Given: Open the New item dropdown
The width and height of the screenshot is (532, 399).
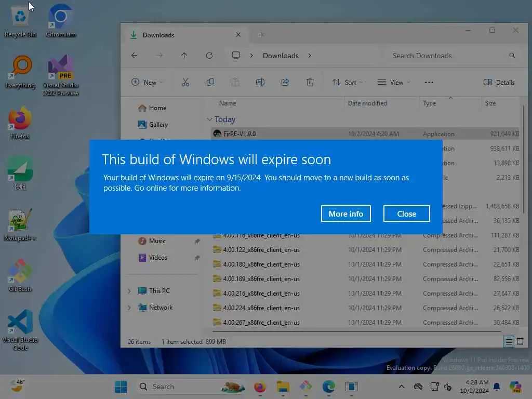Looking at the screenshot, I should (147, 82).
